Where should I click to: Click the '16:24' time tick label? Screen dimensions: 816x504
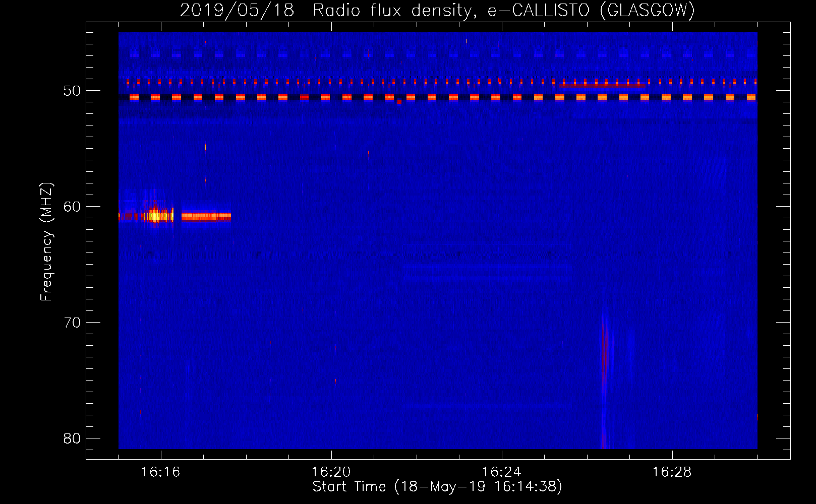click(x=501, y=472)
